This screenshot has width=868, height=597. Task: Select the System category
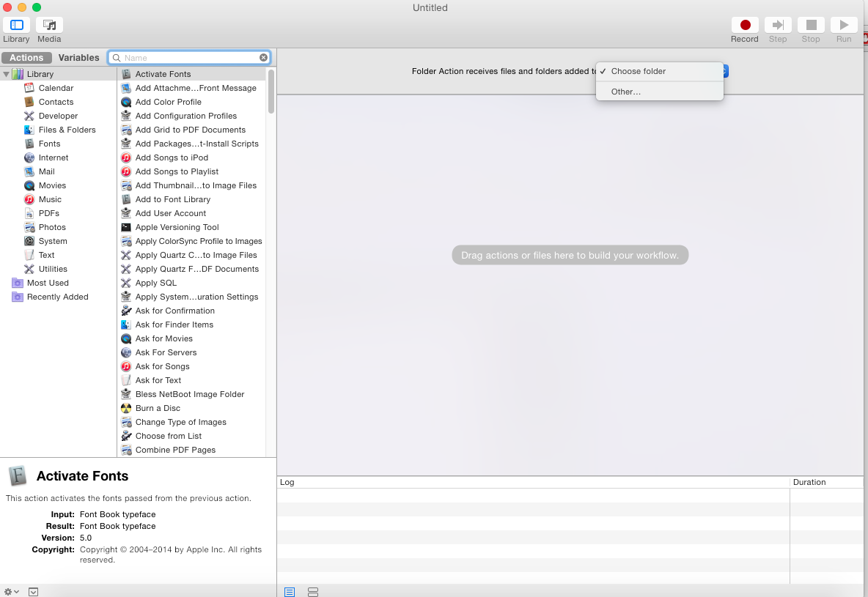(x=53, y=241)
